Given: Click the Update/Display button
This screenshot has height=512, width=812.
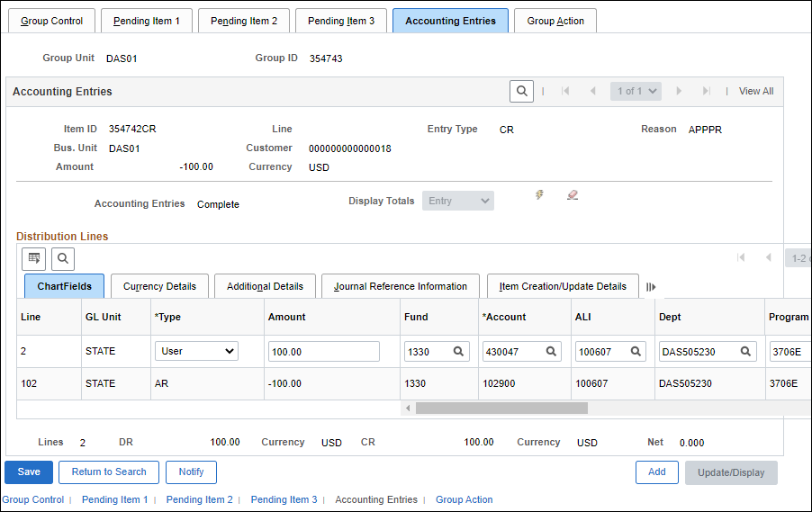Looking at the screenshot, I should (x=731, y=472).
